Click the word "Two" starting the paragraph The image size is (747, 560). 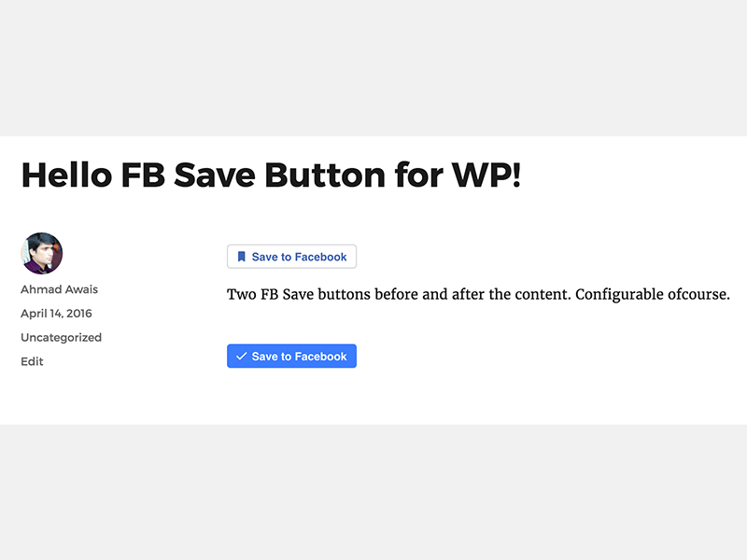coord(242,294)
